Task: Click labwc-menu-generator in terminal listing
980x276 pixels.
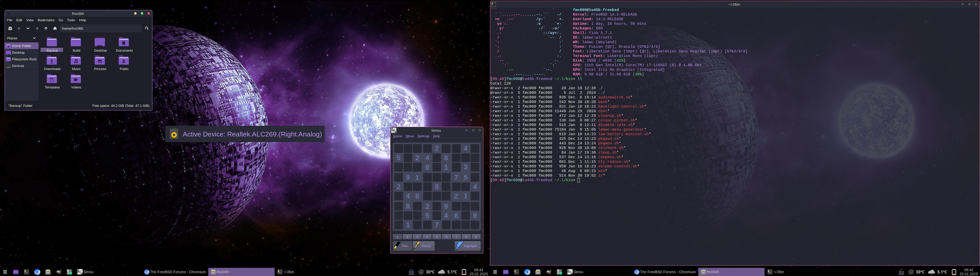Action: pyautogui.click(x=621, y=129)
